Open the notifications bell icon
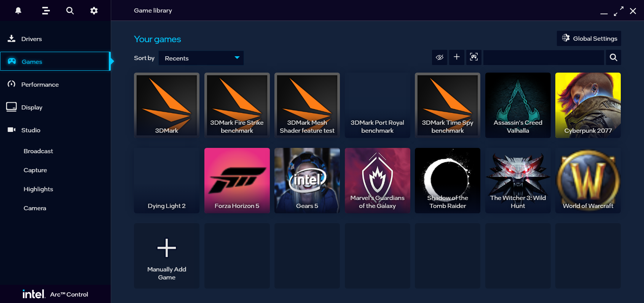The height and width of the screenshot is (303, 644). point(18,11)
